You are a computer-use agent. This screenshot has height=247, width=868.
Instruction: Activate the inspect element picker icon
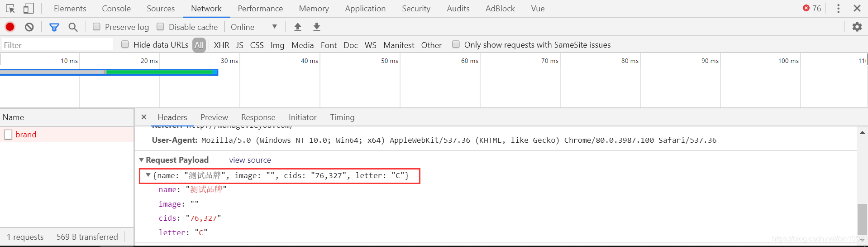10,9
